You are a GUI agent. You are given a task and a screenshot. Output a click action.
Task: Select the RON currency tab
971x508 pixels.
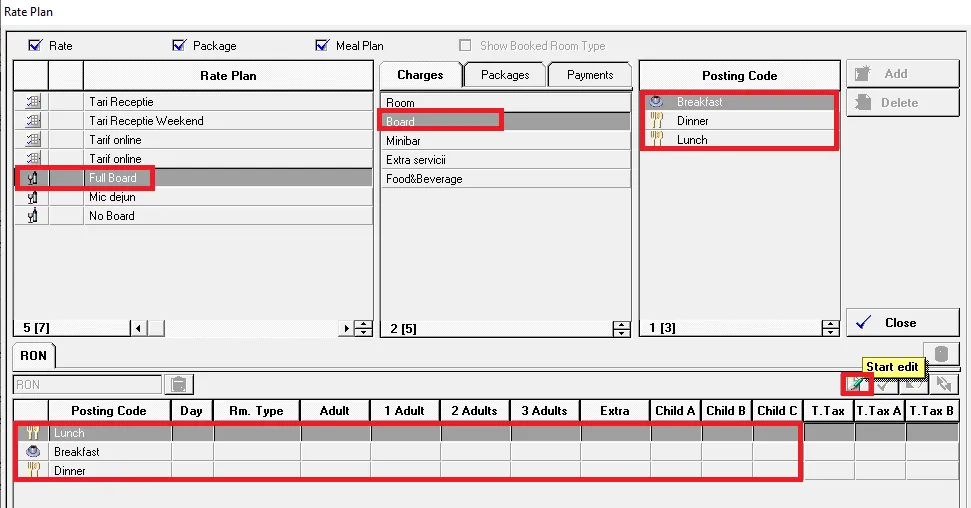(x=33, y=356)
